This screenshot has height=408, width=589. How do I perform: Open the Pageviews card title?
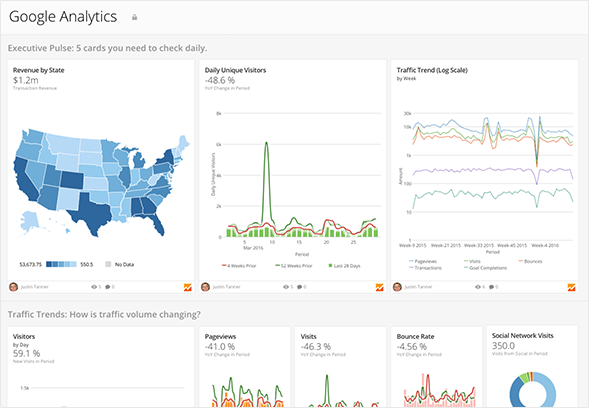pyautogui.click(x=220, y=337)
